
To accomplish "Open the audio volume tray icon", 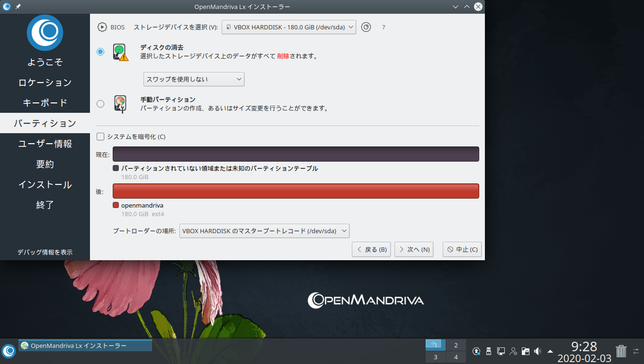I will click(537, 351).
